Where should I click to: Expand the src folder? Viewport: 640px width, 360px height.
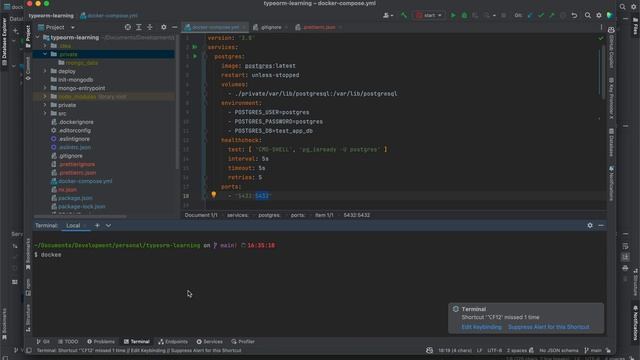tap(45, 113)
